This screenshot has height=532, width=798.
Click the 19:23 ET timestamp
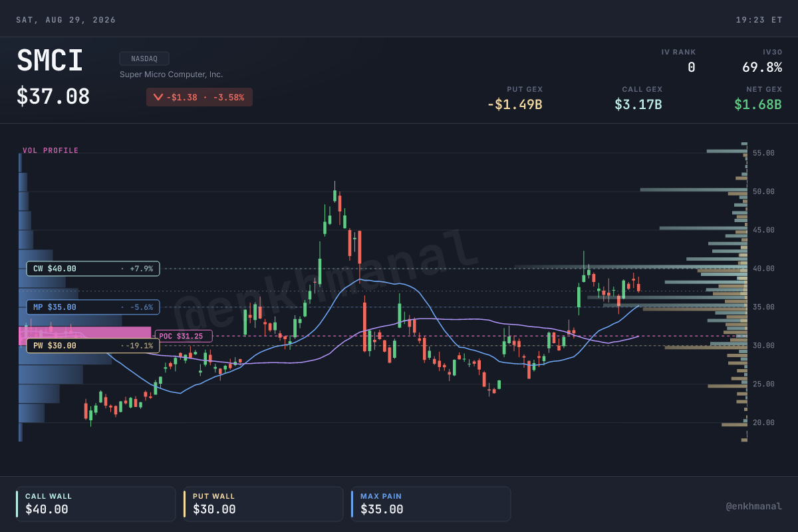759,20
